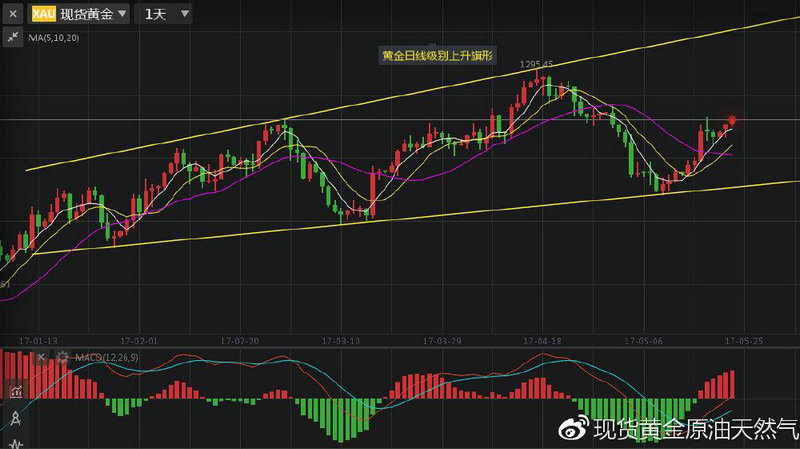
Task: Click the 17-04-18 date on time axis
Action: point(543,341)
